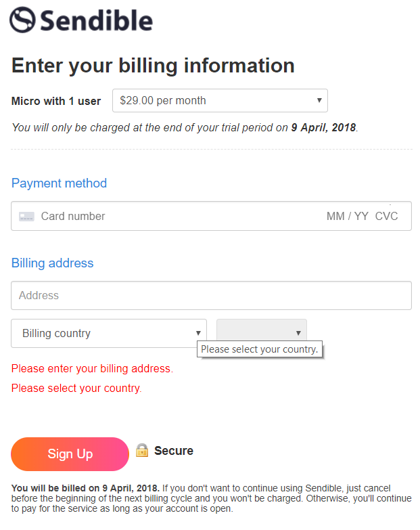Click the MM / YY expiry field
Image resolution: width=420 pixels, height=530 pixels.
coord(347,217)
